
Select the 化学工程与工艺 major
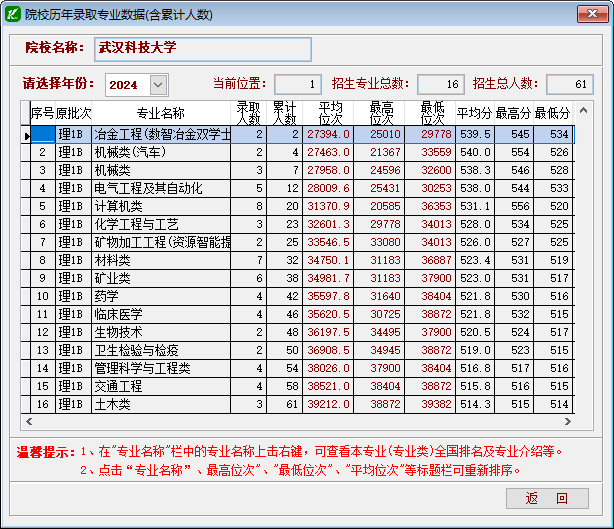click(161, 224)
